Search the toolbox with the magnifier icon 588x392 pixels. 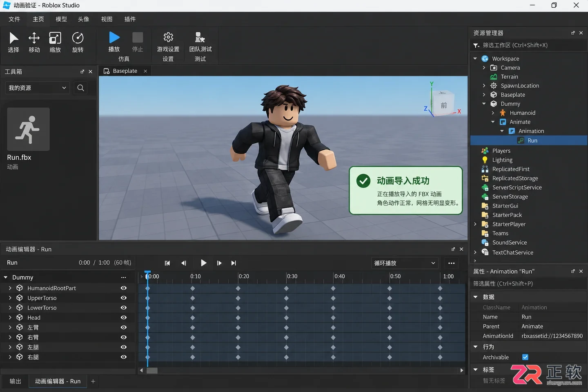(81, 88)
